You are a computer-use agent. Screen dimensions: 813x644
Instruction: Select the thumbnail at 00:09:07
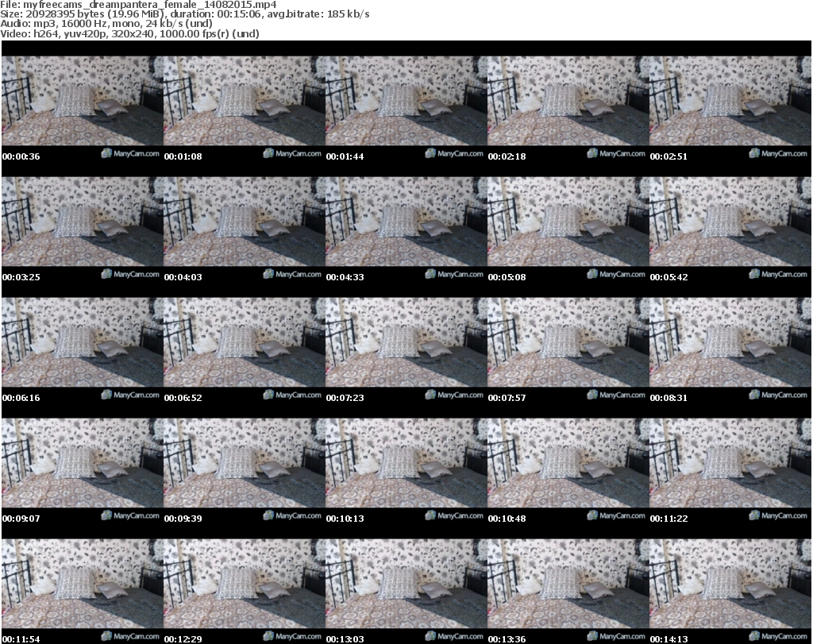click(x=83, y=464)
